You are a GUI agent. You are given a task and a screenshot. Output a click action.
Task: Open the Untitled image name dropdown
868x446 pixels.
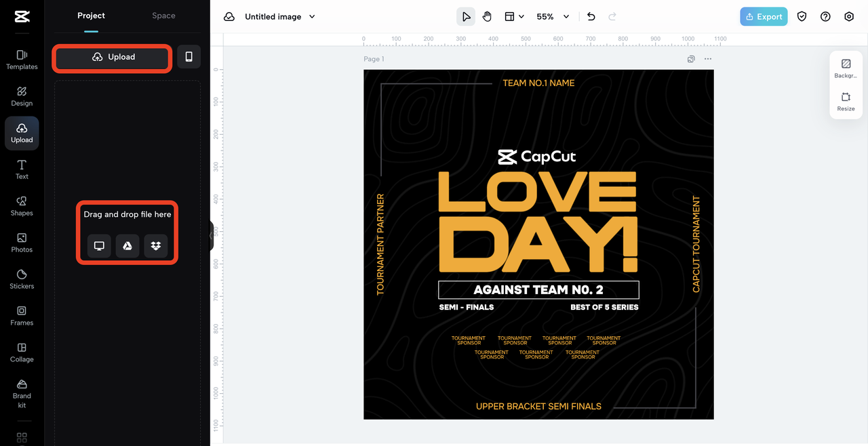(x=280, y=16)
